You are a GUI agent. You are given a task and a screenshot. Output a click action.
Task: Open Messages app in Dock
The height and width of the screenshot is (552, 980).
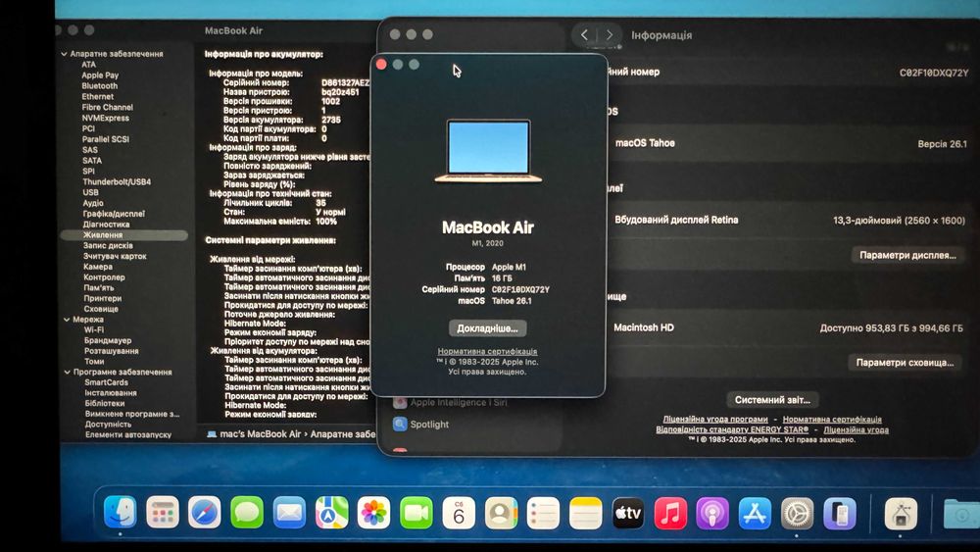247,513
